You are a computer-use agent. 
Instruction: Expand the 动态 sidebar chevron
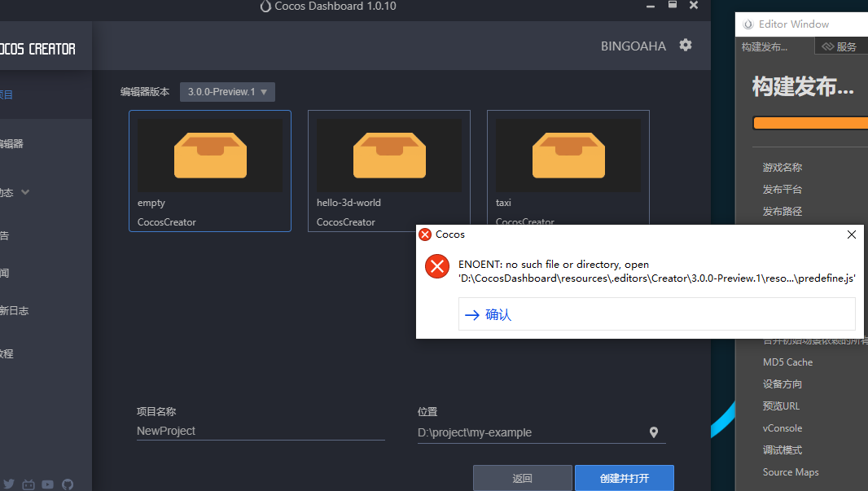pyautogui.click(x=25, y=192)
